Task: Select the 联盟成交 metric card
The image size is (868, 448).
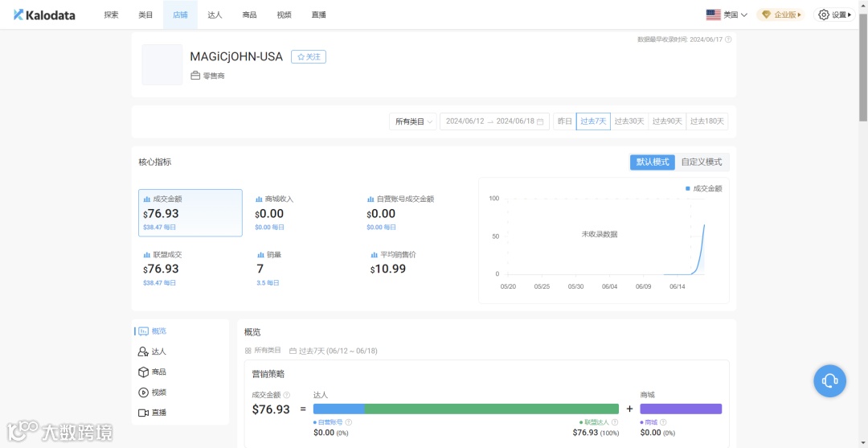Action: pyautogui.click(x=190, y=269)
